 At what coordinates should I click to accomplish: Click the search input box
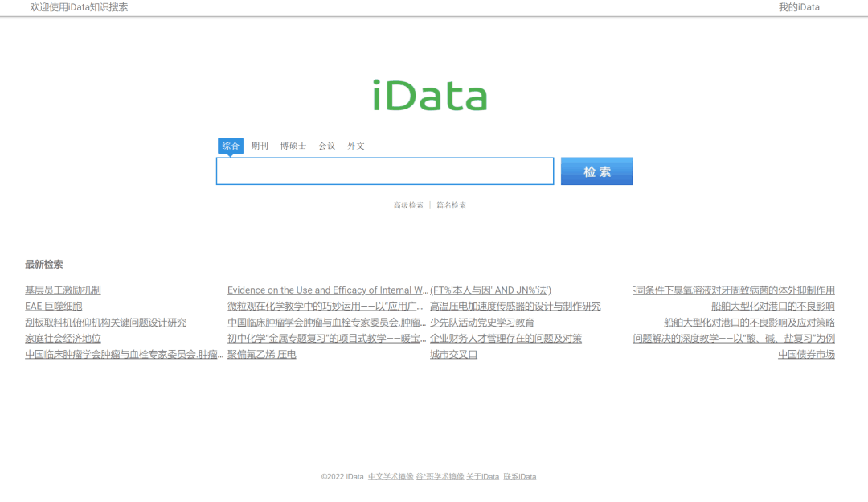click(384, 171)
